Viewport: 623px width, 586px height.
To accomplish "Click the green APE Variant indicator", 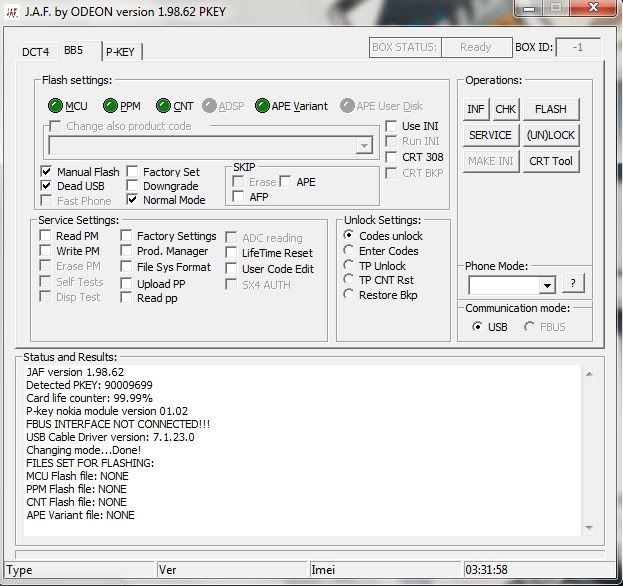I will tap(262, 106).
